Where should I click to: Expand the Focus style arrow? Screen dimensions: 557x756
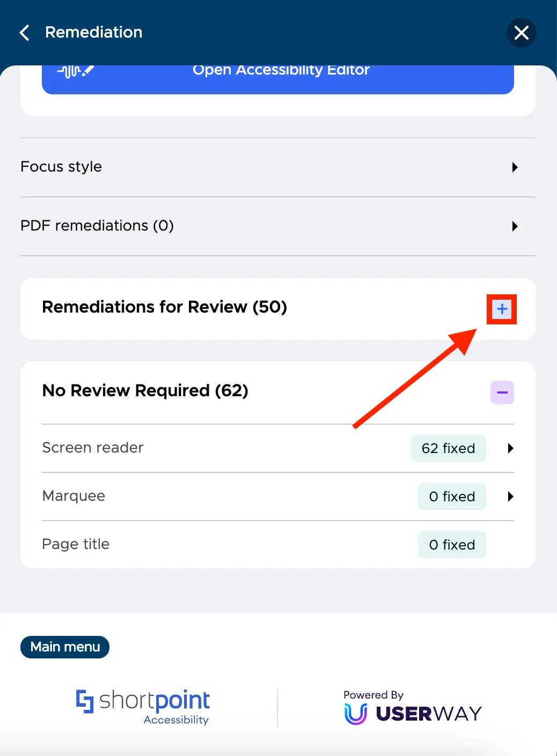pos(515,167)
